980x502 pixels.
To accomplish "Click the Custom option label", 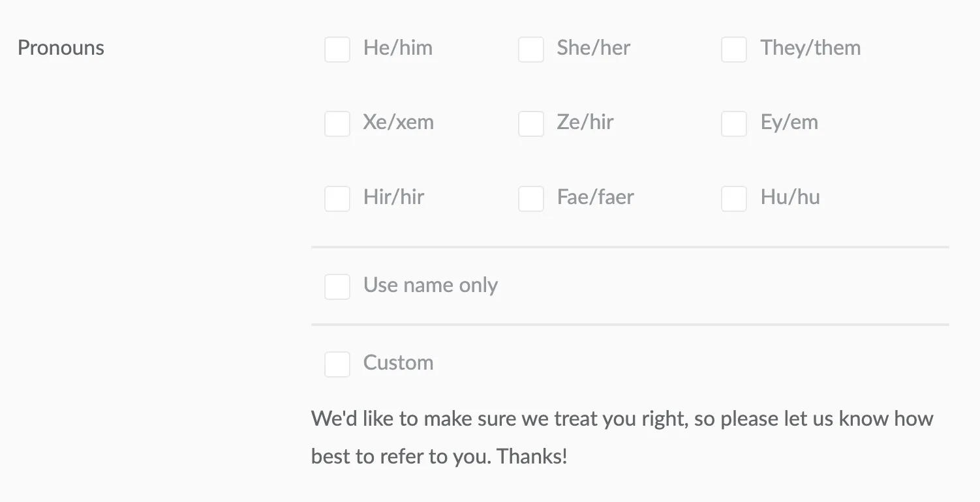I will coord(398,363).
